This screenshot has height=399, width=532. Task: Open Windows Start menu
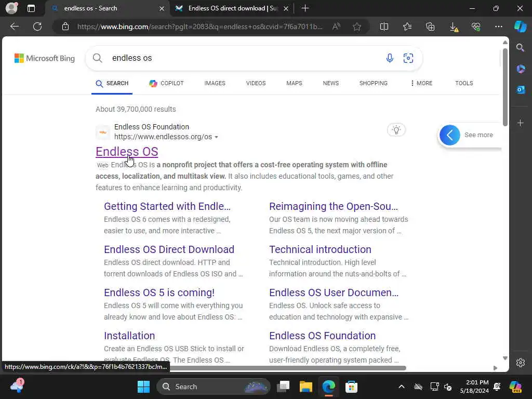tap(143, 387)
